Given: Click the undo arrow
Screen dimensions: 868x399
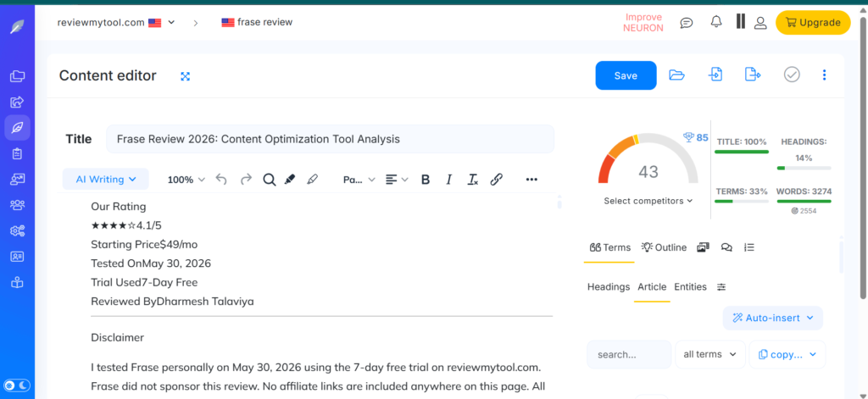Looking at the screenshot, I should [x=221, y=180].
